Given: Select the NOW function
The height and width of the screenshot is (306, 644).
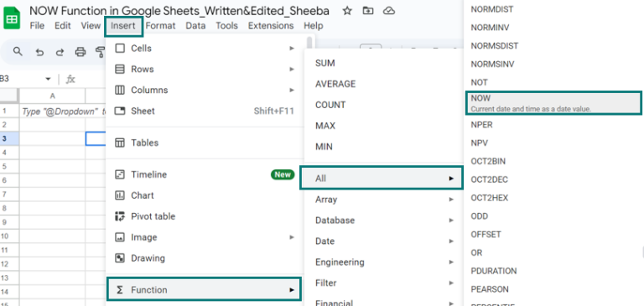Looking at the screenshot, I should click(553, 103).
